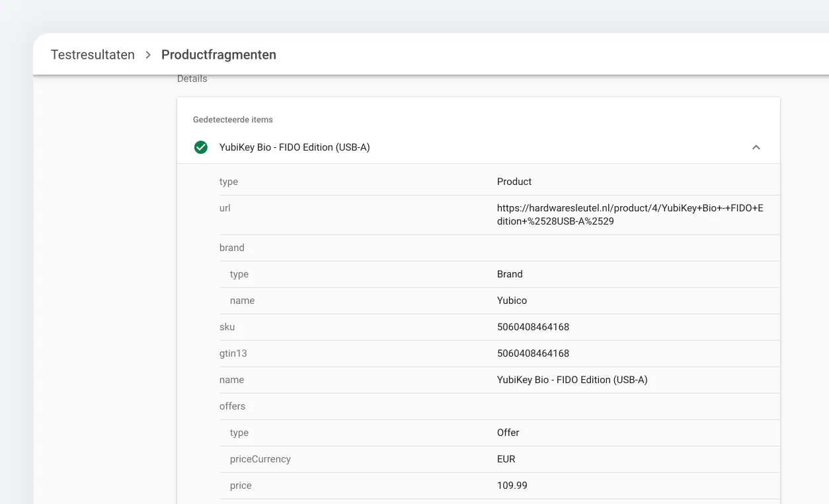Click the Details section heading
The height and width of the screenshot is (504, 829).
click(x=192, y=79)
